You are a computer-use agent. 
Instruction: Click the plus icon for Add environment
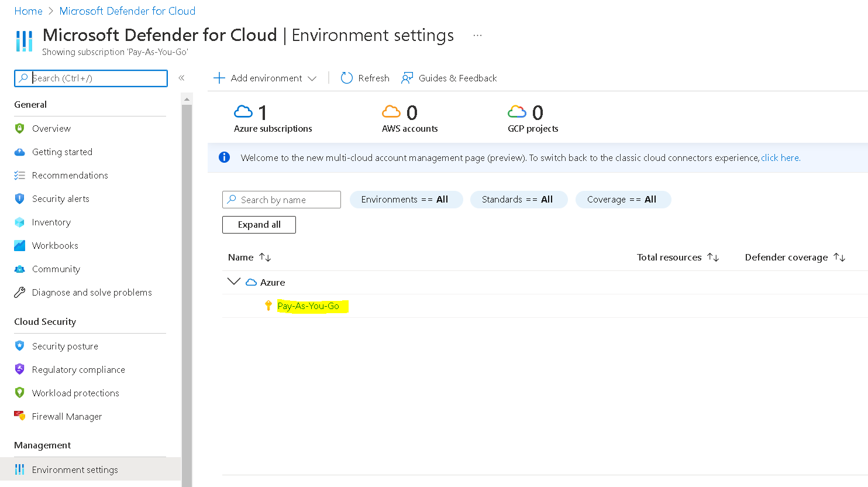click(219, 78)
